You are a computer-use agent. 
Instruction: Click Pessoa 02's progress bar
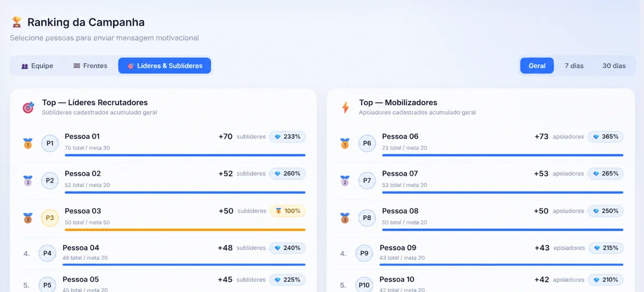(185, 192)
